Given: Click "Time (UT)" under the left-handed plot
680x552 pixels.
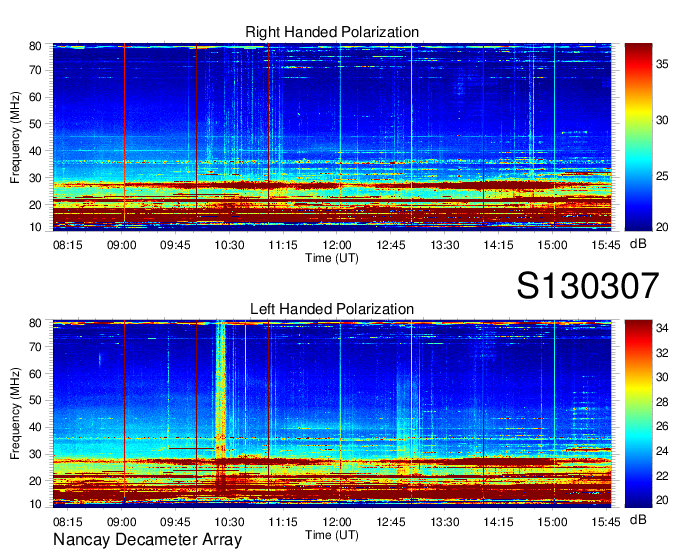Looking at the screenshot, I should [332, 536].
